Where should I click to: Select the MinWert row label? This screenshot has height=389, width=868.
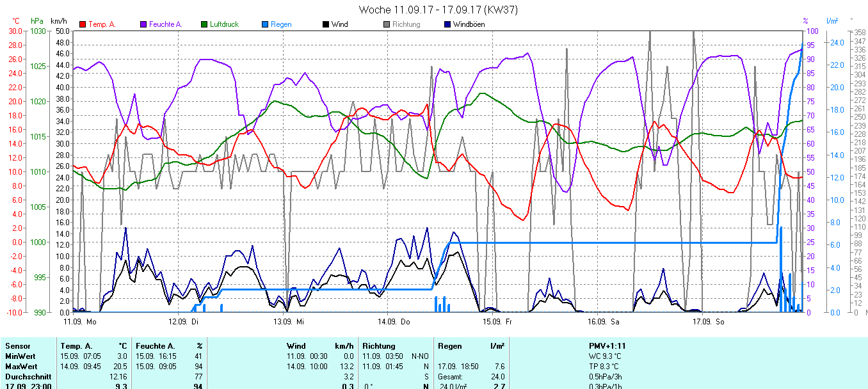point(20,356)
